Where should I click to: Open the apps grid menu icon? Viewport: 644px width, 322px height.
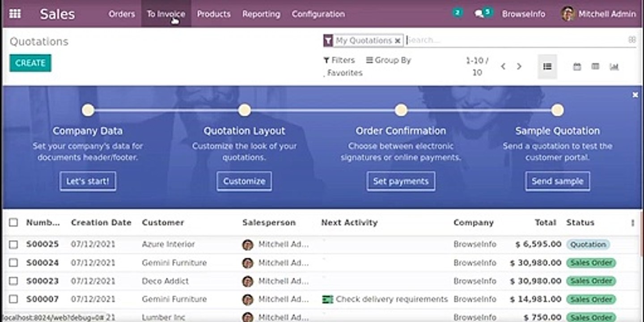pos(15,13)
